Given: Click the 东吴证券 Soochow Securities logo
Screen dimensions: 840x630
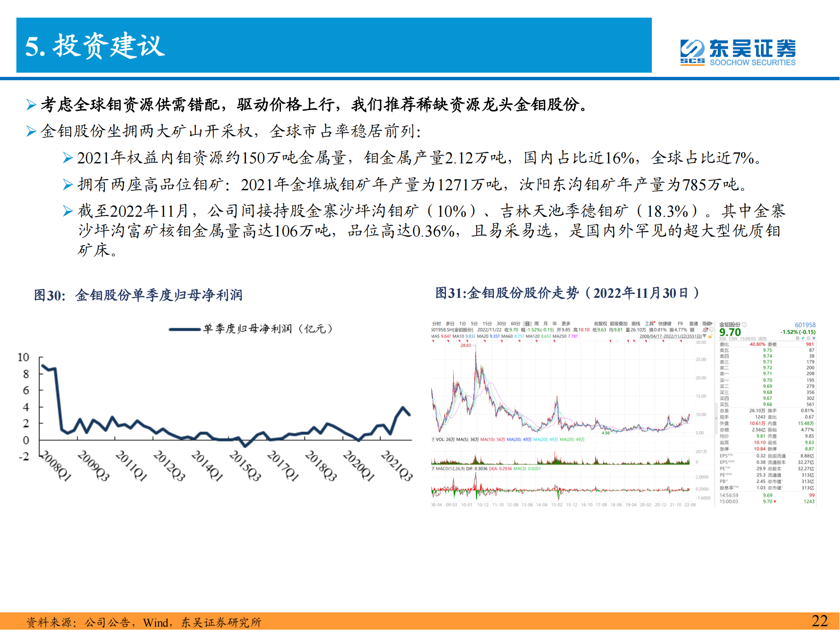Looking at the screenshot, I should (x=738, y=52).
